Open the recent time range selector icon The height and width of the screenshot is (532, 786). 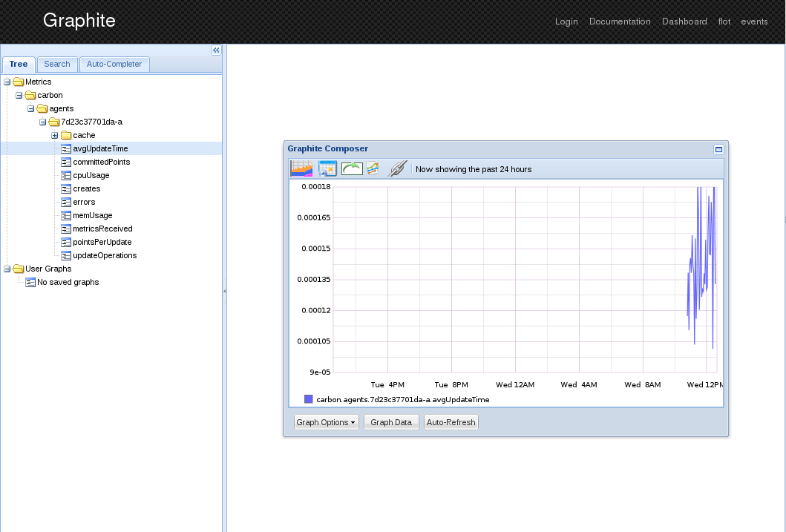(x=301, y=169)
